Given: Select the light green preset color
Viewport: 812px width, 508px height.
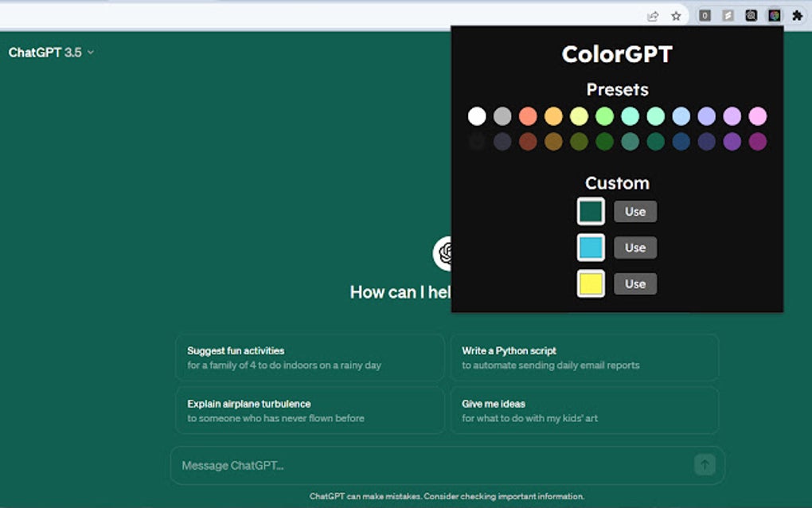Looking at the screenshot, I should (x=604, y=116).
